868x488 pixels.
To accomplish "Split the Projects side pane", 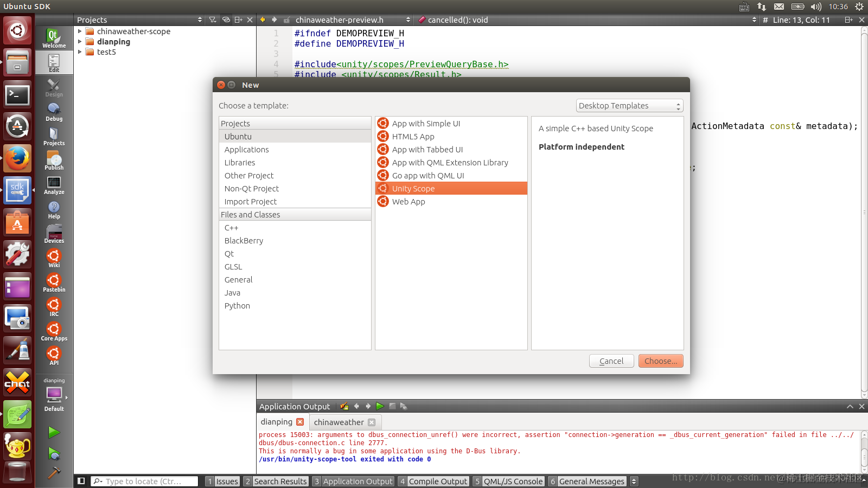I will pos(238,20).
